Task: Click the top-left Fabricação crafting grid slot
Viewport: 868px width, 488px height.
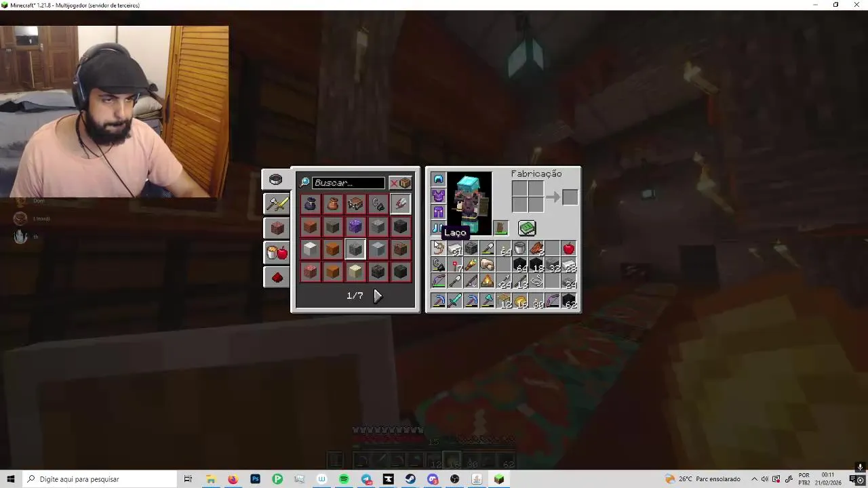Action: pyautogui.click(x=519, y=188)
